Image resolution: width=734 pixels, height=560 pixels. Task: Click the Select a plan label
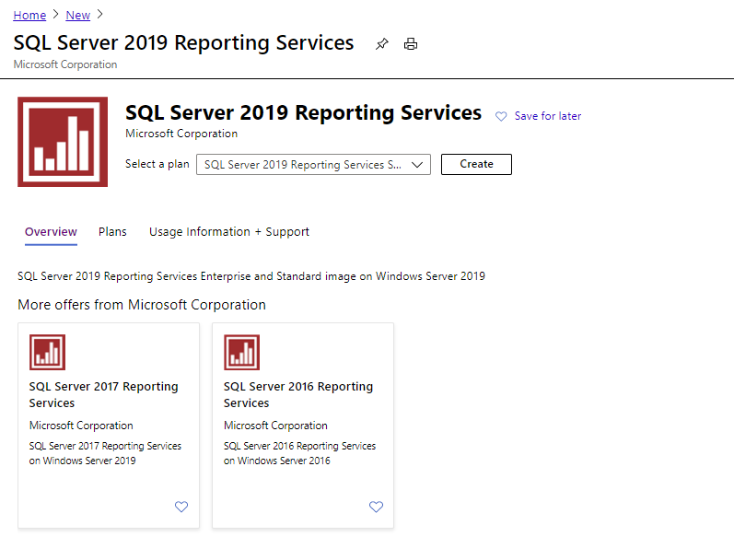(x=157, y=164)
